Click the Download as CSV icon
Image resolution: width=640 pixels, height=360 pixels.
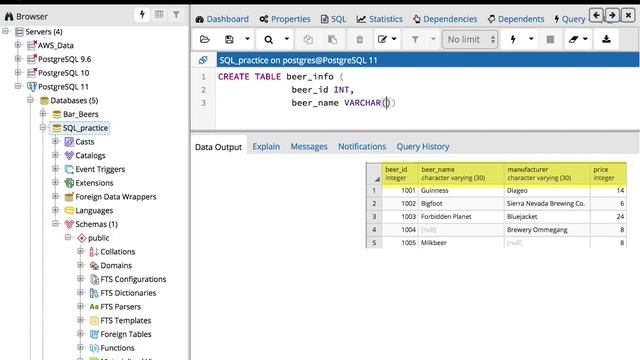[x=606, y=40]
